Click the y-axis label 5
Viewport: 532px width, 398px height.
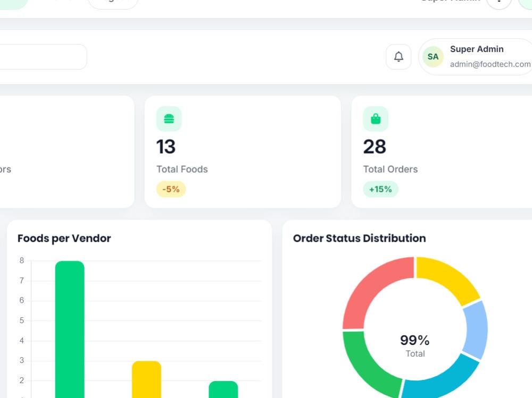[22, 320]
